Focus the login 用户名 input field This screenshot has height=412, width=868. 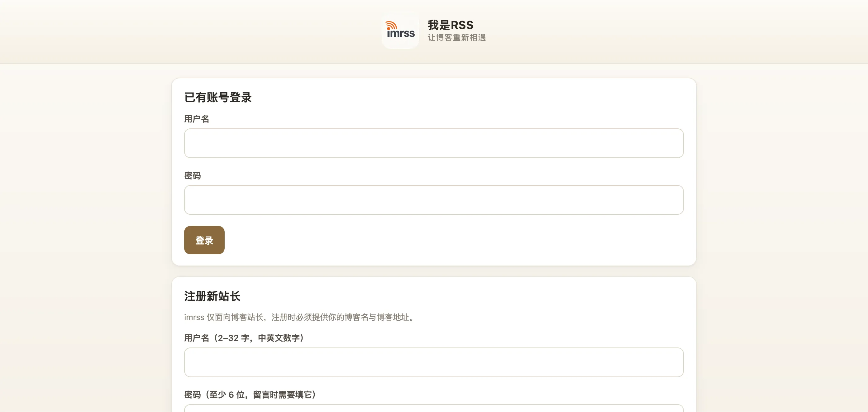[x=434, y=143]
